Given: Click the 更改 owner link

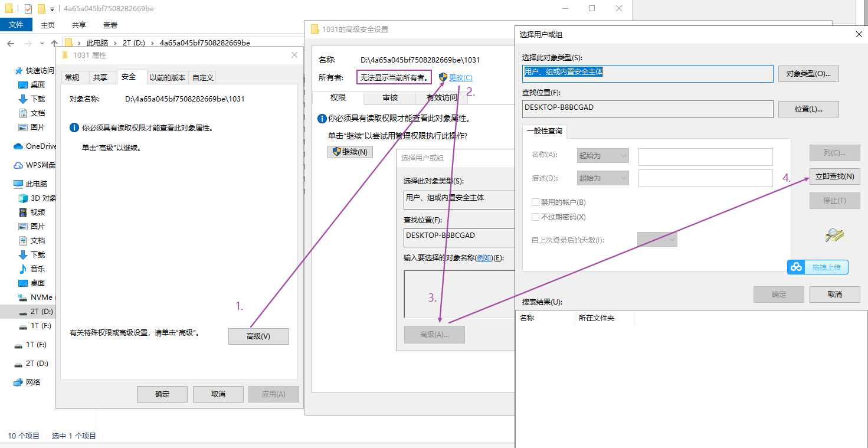Looking at the screenshot, I should click(460, 77).
